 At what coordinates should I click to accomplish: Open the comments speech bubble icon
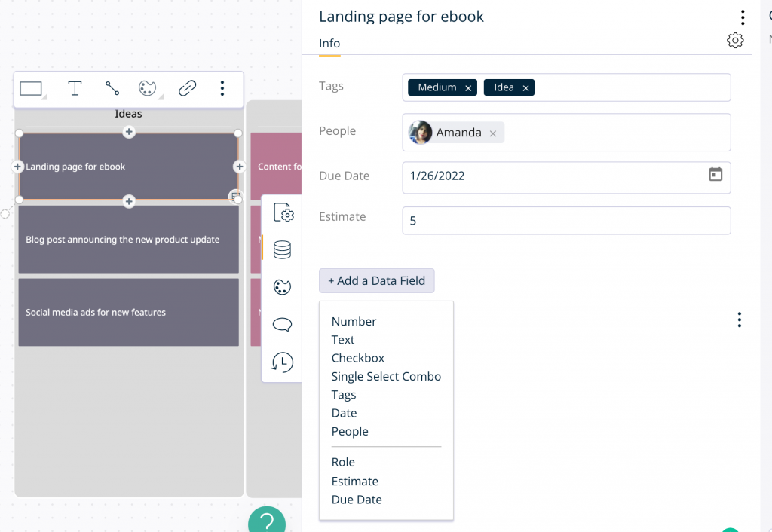(x=283, y=325)
